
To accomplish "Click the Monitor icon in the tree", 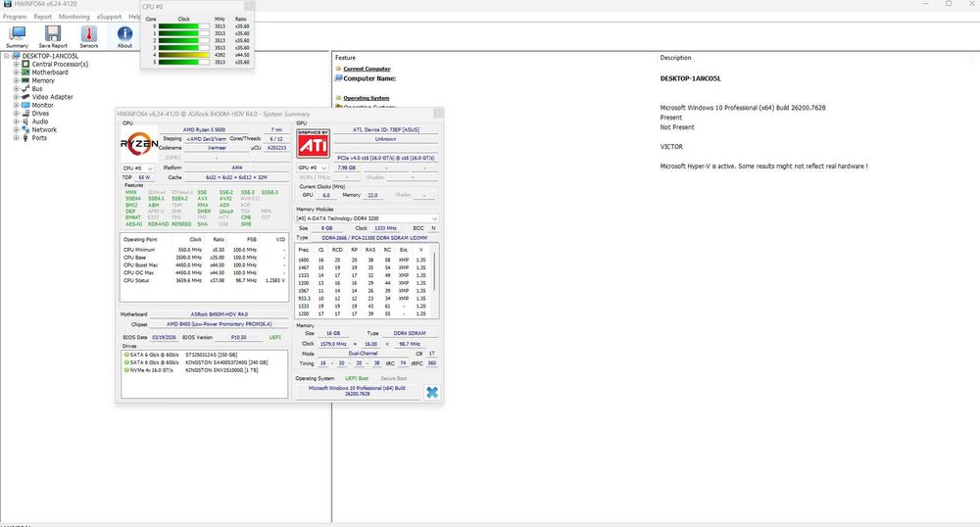I will pos(25,105).
